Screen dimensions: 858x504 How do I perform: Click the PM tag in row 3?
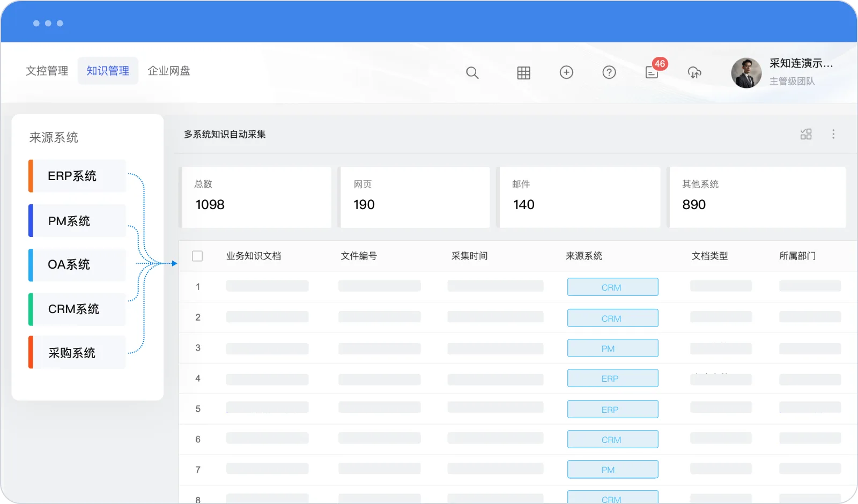point(612,349)
